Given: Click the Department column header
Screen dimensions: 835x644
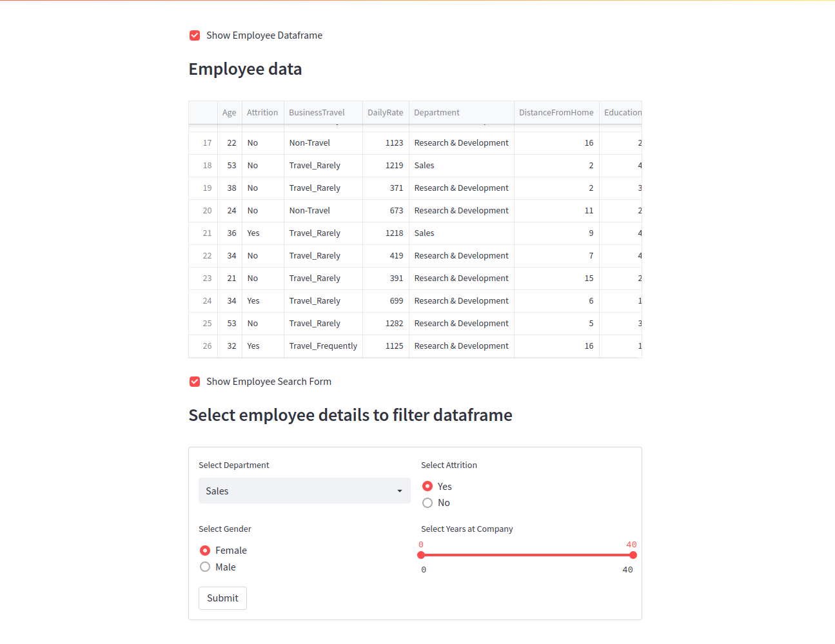Looking at the screenshot, I should point(437,112).
